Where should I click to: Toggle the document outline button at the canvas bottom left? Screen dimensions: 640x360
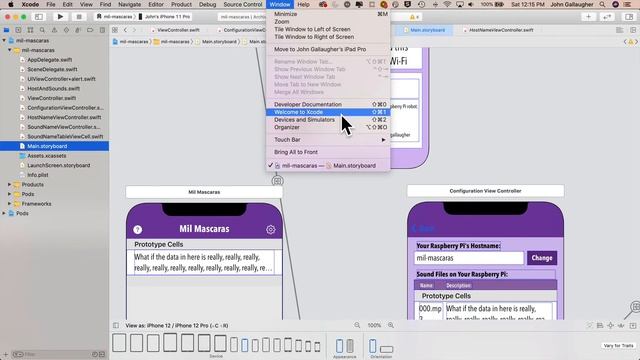116,325
